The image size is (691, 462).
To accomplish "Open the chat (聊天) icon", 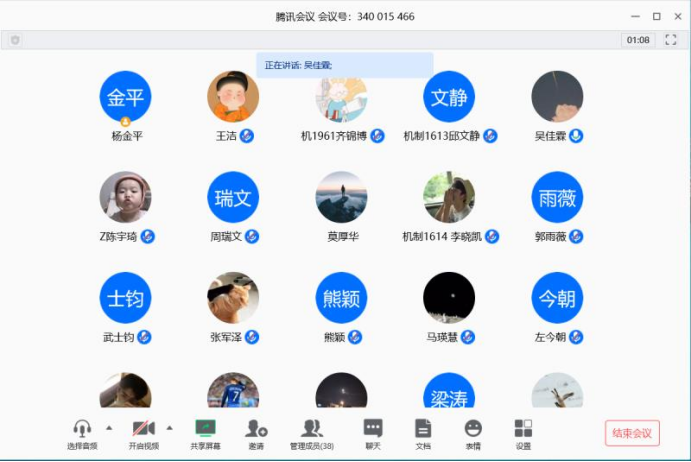I will click(373, 428).
